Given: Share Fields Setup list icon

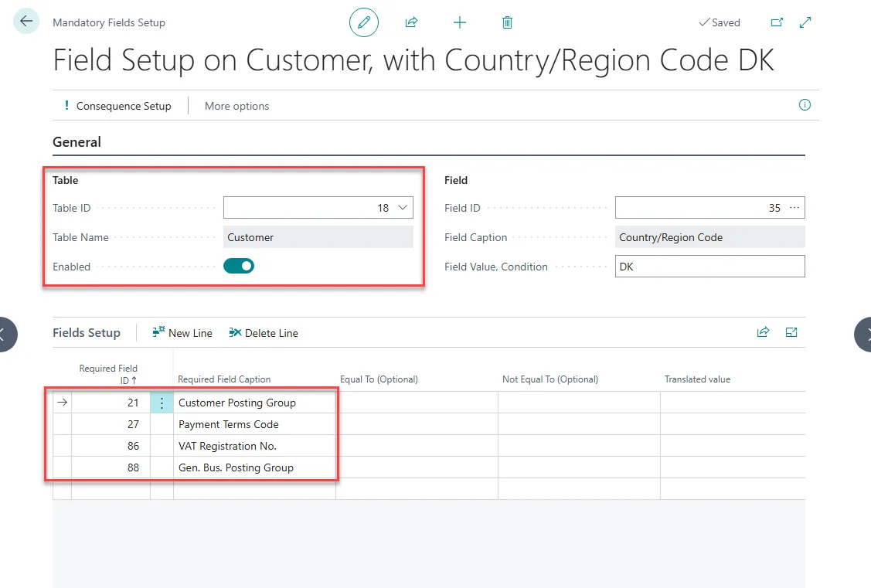Looking at the screenshot, I should click(x=763, y=332).
